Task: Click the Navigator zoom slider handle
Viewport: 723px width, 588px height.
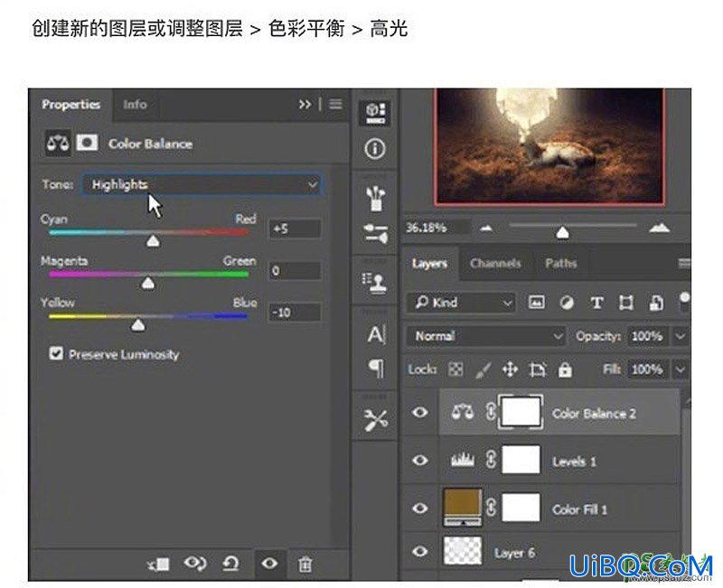Action: pos(562,233)
